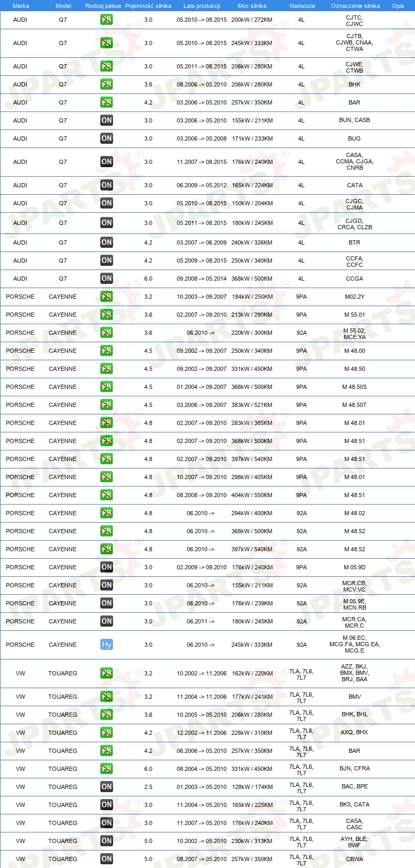This screenshot has height=868, width=415.
Task: Select diesel ON icon in Q7 CCFA, CCFC row
Action: coord(107,261)
